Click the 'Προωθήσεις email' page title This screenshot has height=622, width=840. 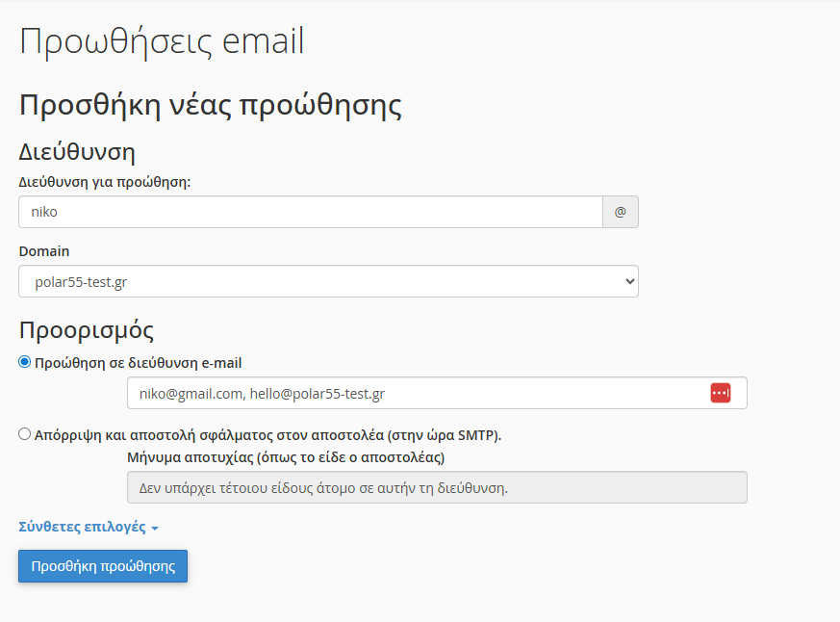(x=162, y=41)
